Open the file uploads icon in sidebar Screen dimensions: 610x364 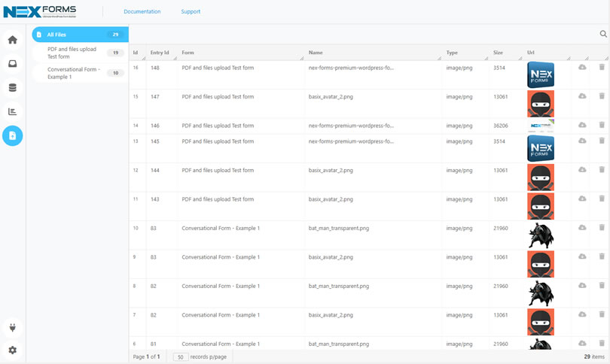(13, 135)
